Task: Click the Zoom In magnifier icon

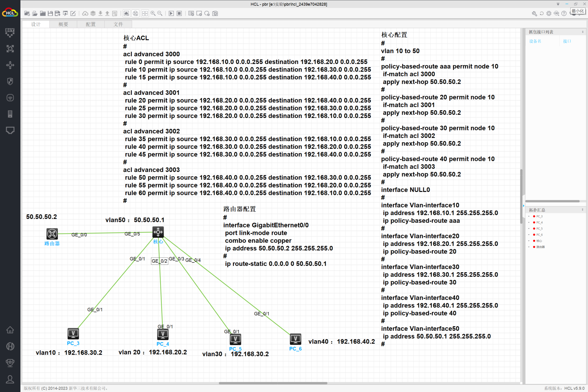Action: coord(153,13)
